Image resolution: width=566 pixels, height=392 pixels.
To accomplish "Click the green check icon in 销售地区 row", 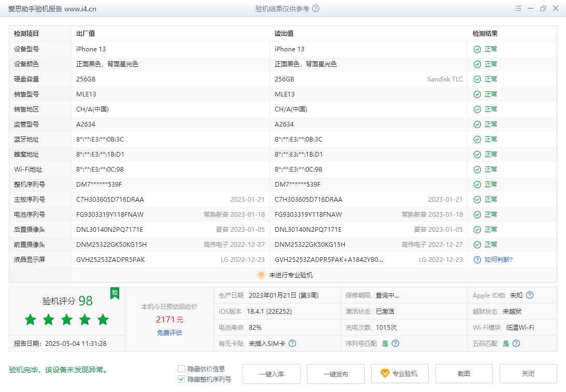I will coord(477,109).
